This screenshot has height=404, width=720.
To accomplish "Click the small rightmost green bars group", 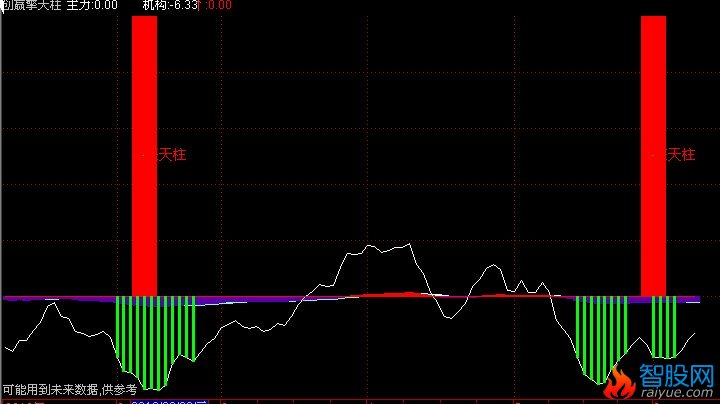I will tap(664, 327).
